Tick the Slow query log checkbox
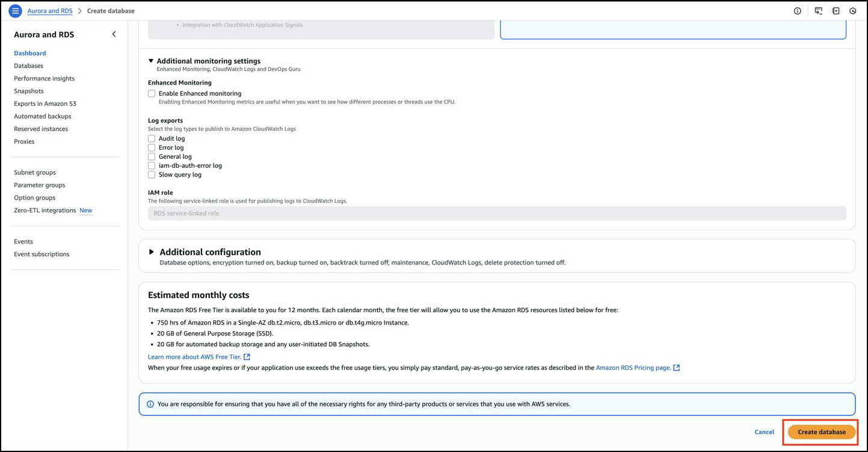This screenshot has height=452, width=868. tap(152, 175)
